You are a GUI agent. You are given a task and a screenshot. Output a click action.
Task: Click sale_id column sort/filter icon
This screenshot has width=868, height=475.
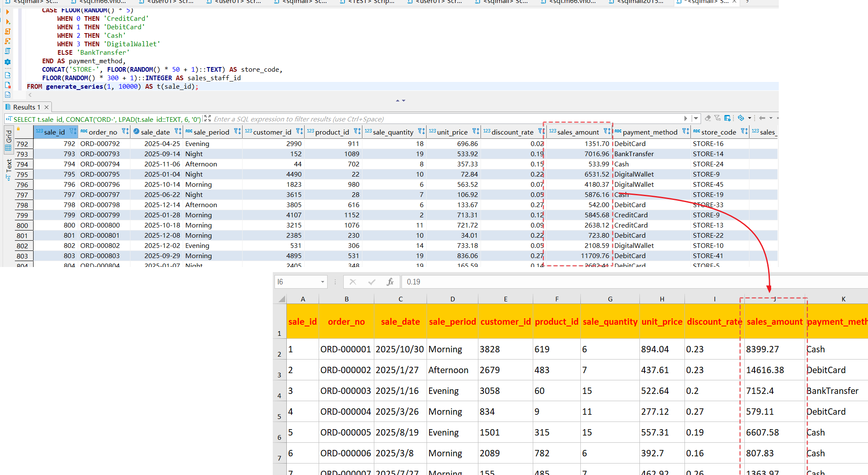pyautogui.click(x=73, y=132)
